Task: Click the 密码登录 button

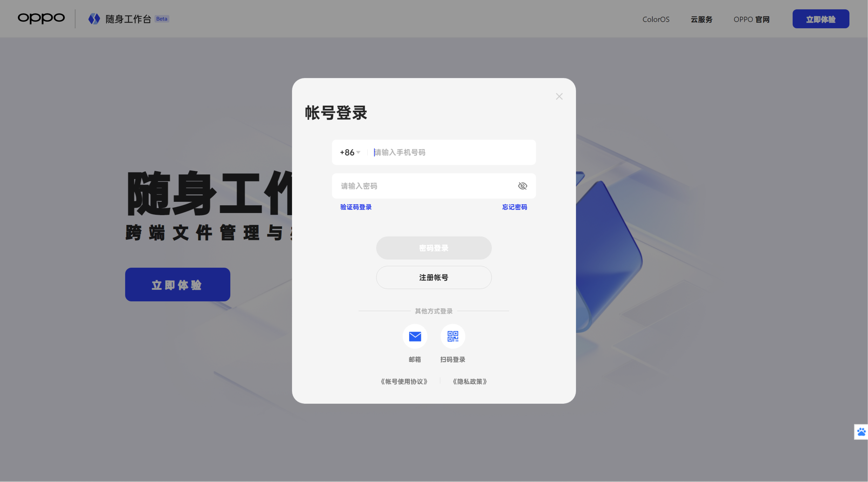Action: coord(434,248)
